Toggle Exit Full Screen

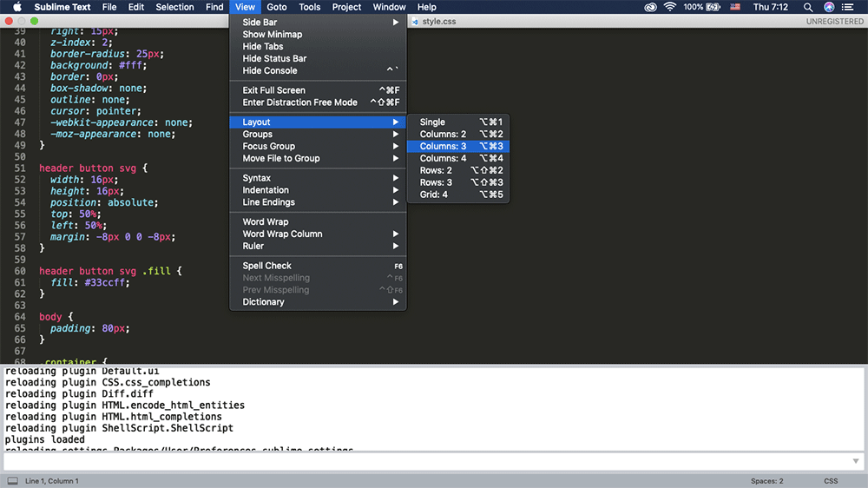click(318, 90)
